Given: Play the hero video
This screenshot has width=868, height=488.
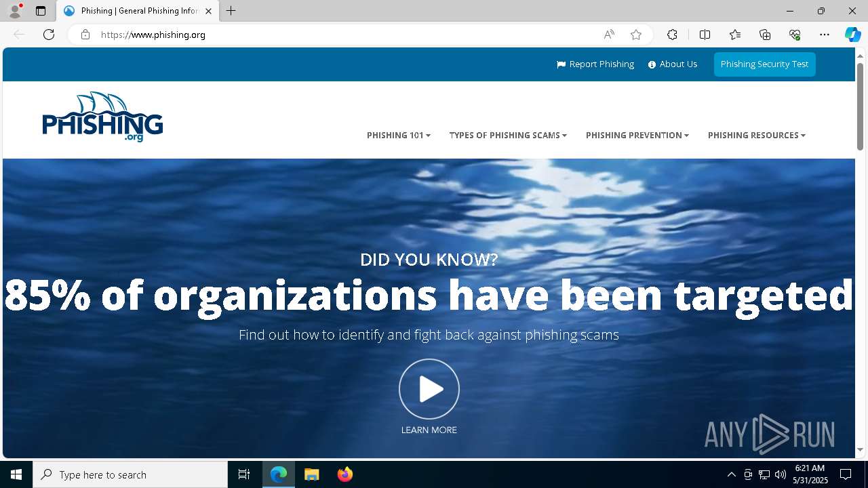Looking at the screenshot, I should (429, 389).
